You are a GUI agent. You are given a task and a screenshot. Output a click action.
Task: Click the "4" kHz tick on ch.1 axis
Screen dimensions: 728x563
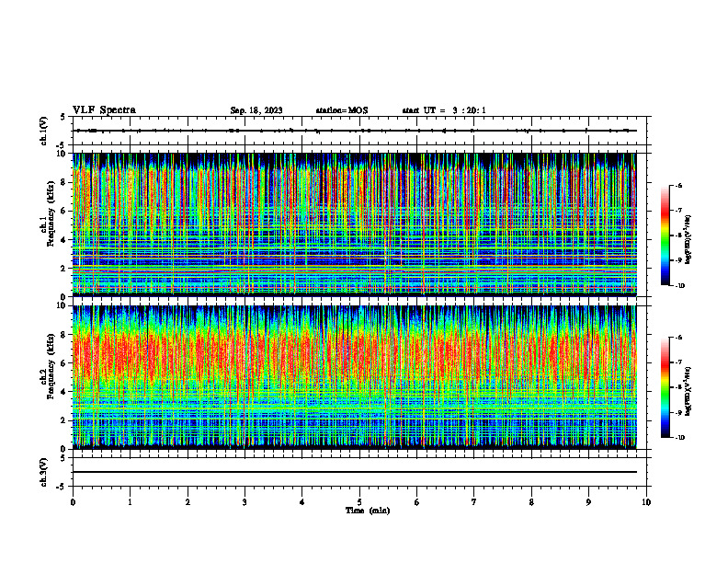(64, 240)
